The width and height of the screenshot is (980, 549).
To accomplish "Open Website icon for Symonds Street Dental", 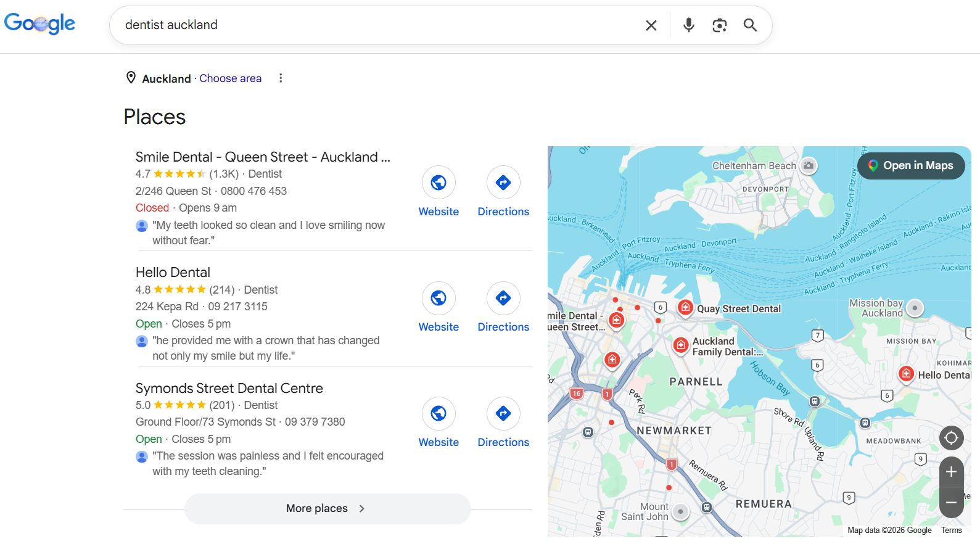I will [439, 413].
